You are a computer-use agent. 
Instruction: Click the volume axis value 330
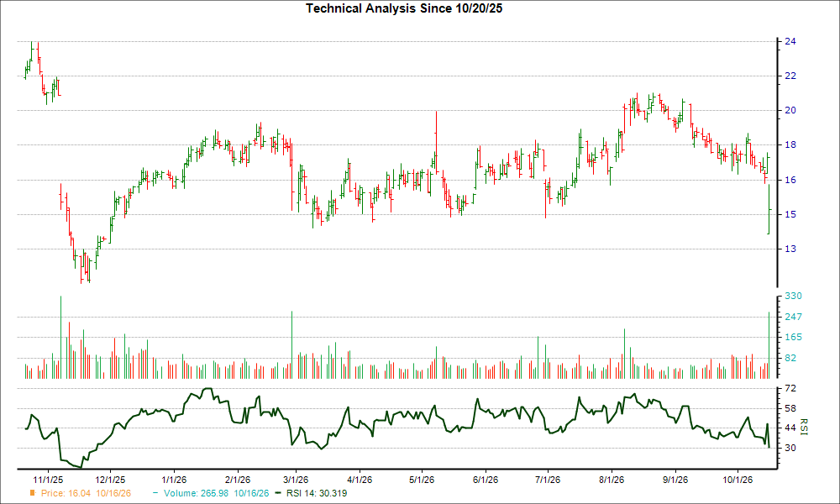coord(793,296)
